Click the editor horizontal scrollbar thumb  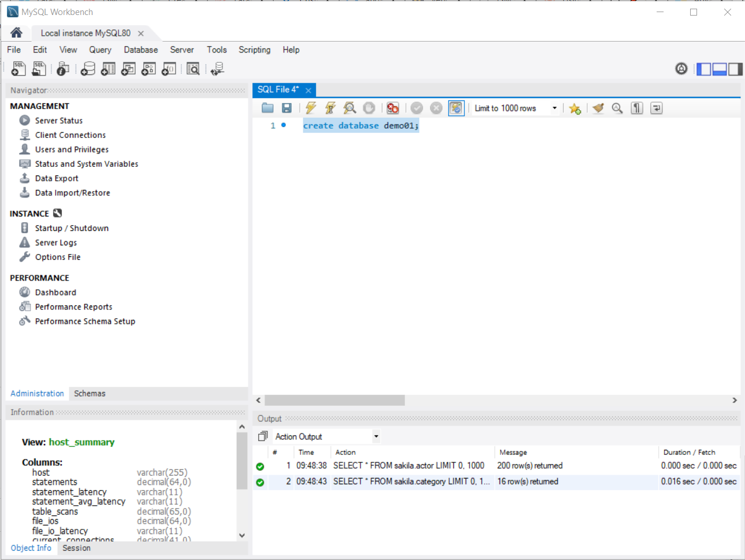pos(335,400)
